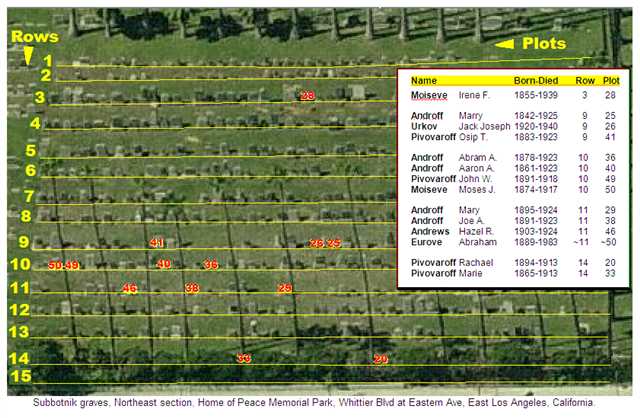This screenshot has height=418, width=640.
Task: Select the date "1861-1923"
Action: (536, 168)
